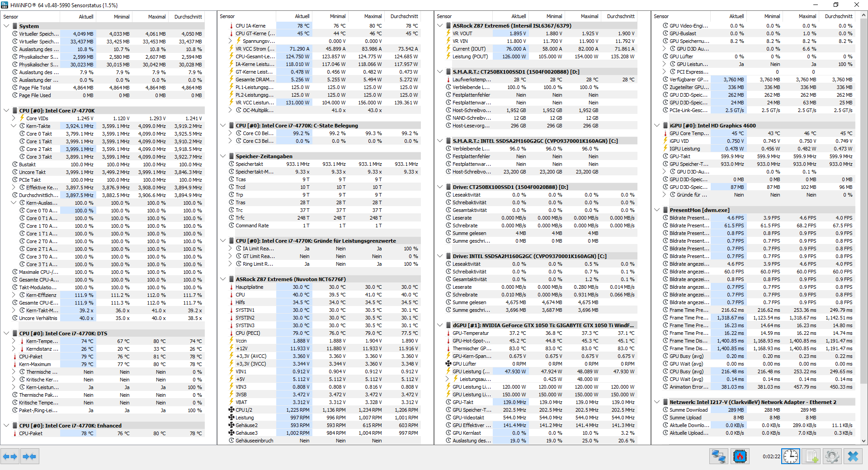The height and width of the screenshot is (470, 868).
Task: Select the Core 0 Takt row
Action: (104, 134)
